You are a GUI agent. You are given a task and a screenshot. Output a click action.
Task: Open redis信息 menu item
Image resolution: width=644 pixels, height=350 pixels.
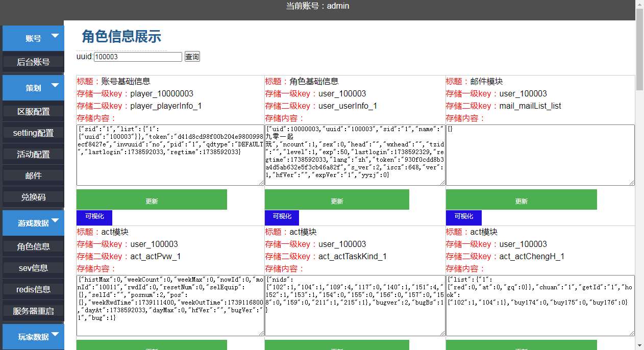coord(33,289)
